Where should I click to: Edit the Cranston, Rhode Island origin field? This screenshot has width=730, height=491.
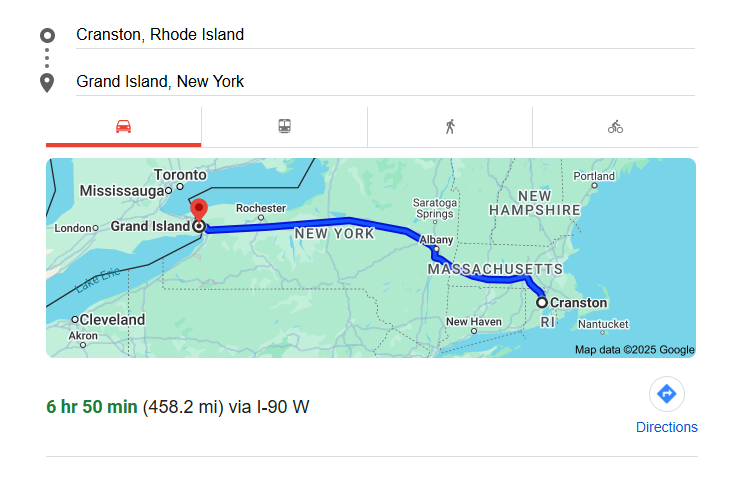[380, 35]
